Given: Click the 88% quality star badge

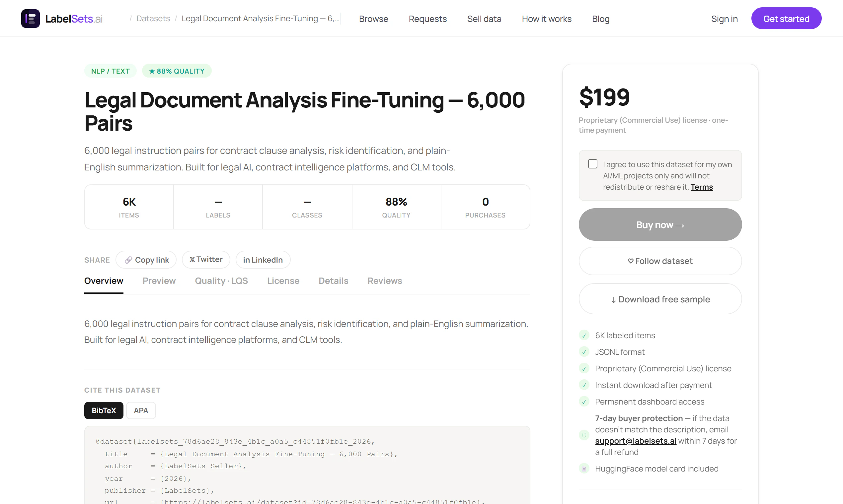Looking at the screenshot, I should tap(177, 71).
